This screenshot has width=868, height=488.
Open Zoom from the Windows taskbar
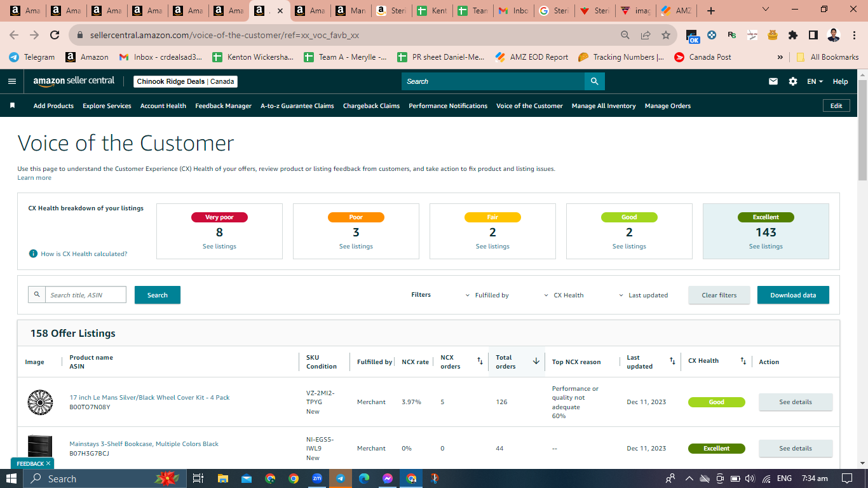pos(317,478)
